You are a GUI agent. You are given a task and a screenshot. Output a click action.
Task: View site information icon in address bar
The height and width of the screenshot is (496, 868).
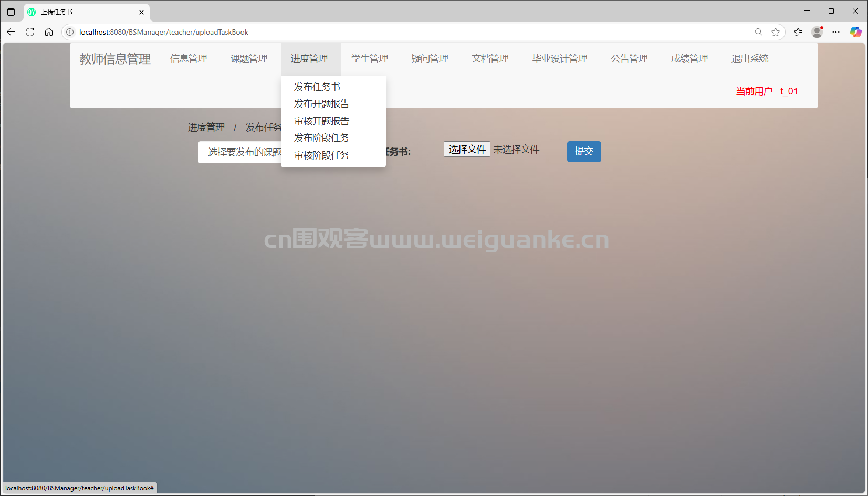click(70, 32)
